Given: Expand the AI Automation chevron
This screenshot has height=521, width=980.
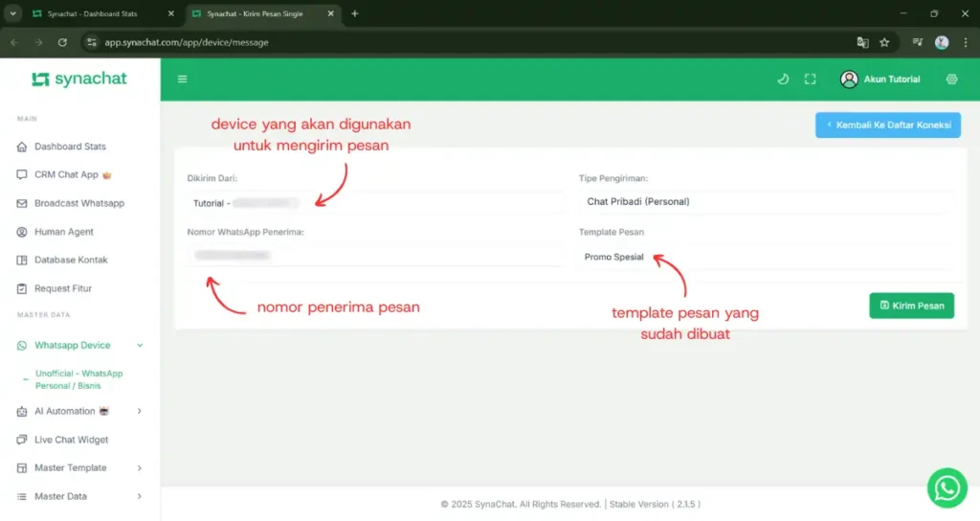Looking at the screenshot, I should pyautogui.click(x=140, y=411).
